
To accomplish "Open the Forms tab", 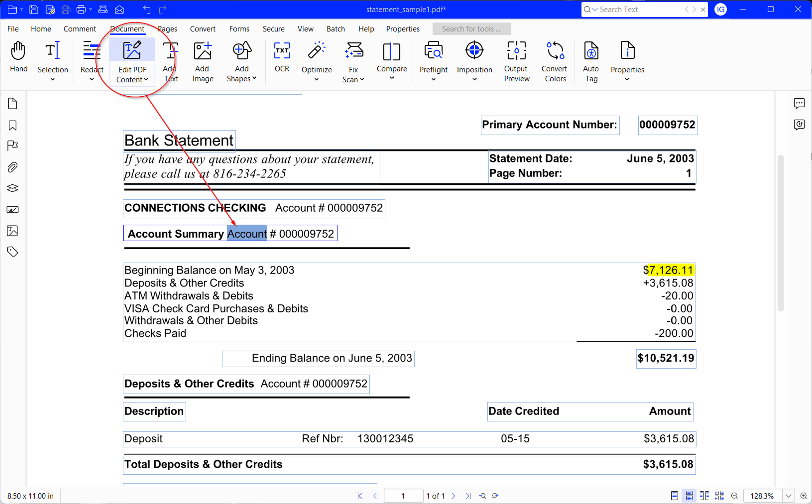I will point(239,29).
